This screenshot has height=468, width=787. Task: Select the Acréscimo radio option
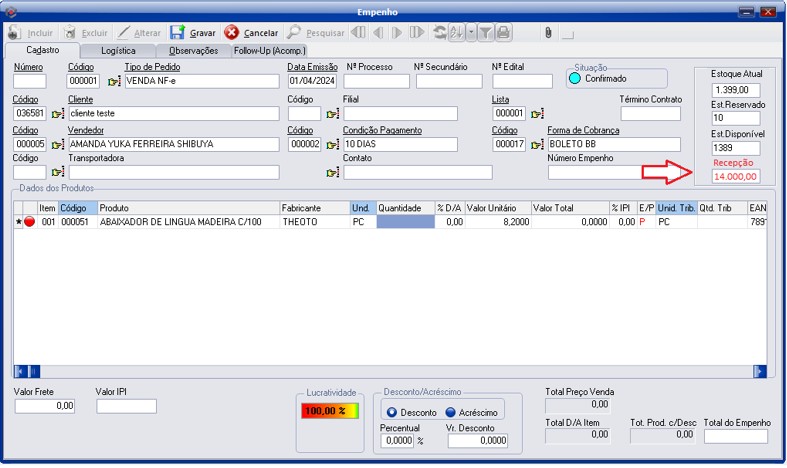(x=451, y=412)
